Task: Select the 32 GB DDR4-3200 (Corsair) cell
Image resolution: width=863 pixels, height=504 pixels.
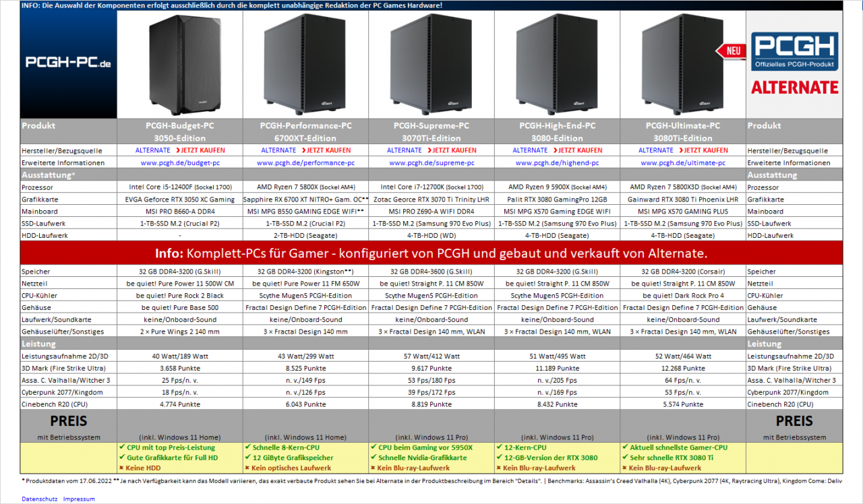Action: coord(684,272)
